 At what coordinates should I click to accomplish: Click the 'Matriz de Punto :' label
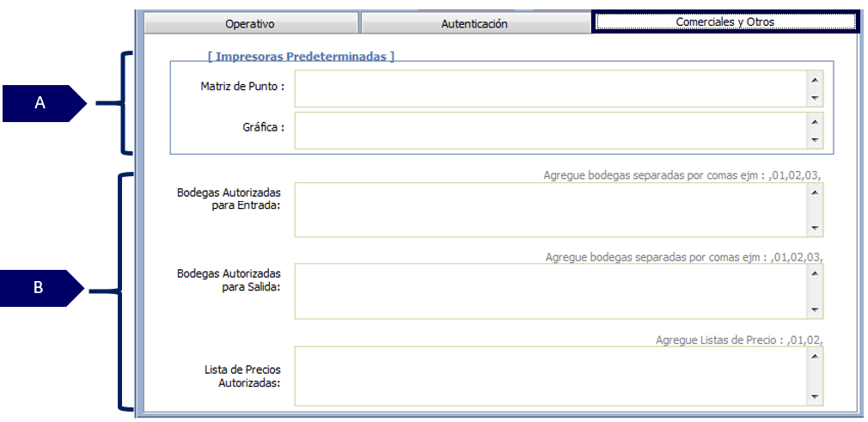tap(242, 87)
